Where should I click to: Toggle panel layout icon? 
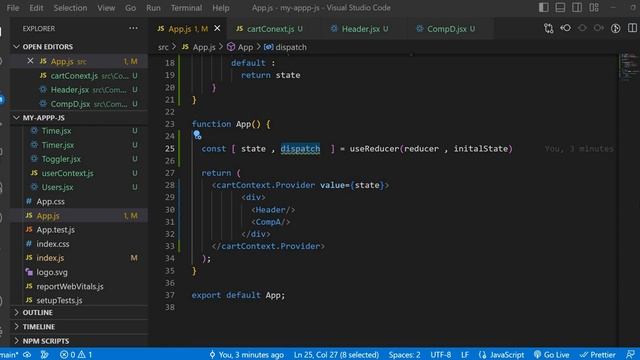tap(560, 7)
